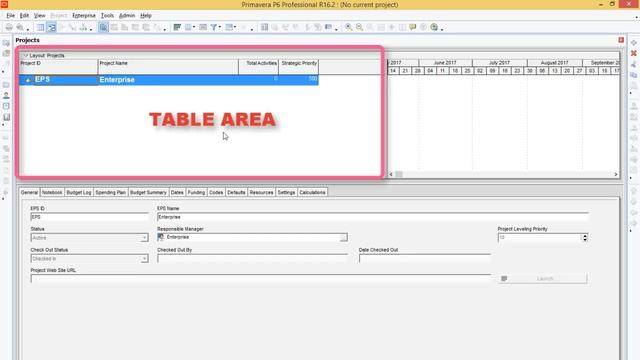Switch to the Settings tab
The height and width of the screenshot is (360, 640).
coord(287,192)
